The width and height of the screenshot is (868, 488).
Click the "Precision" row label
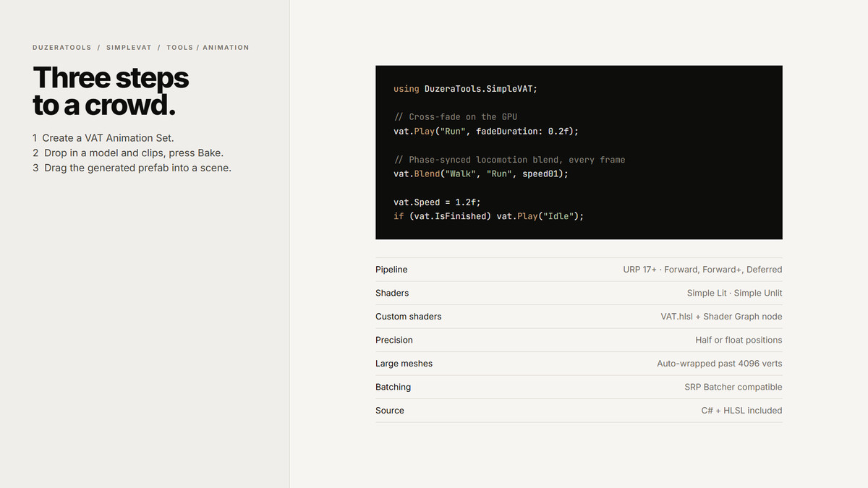click(x=394, y=341)
